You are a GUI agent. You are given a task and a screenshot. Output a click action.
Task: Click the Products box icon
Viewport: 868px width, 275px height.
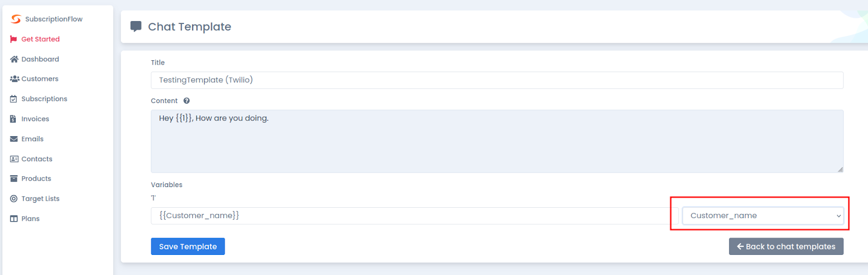click(14, 178)
